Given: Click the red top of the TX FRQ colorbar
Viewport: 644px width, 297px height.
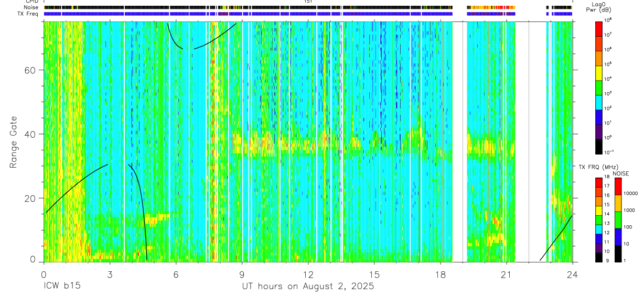Looking at the screenshot, I should [x=599, y=182].
